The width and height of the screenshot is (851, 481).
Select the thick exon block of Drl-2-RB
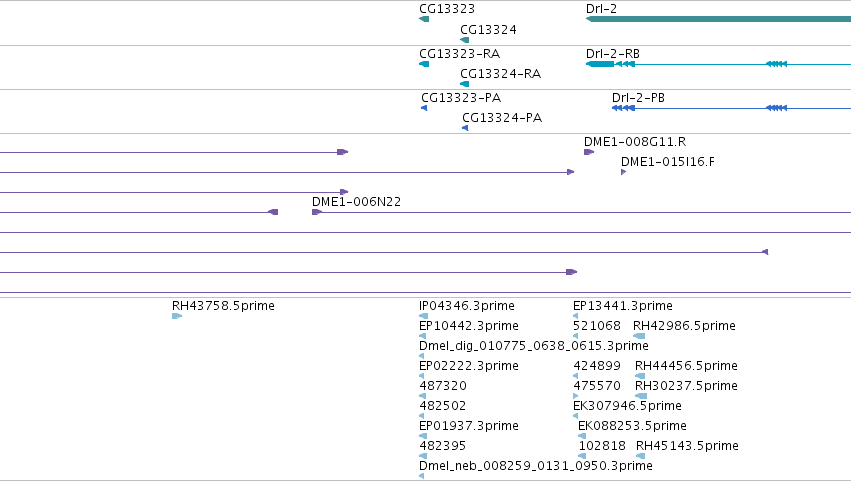tap(600, 64)
